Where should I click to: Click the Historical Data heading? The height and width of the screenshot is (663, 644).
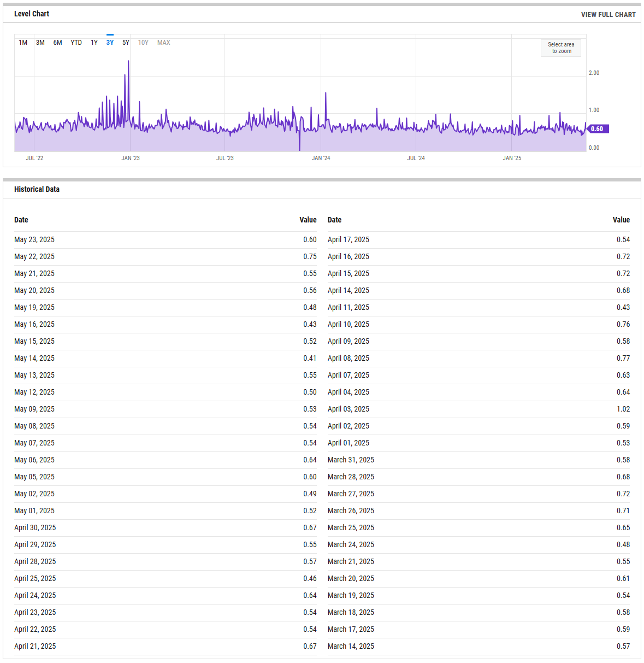click(37, 189)
